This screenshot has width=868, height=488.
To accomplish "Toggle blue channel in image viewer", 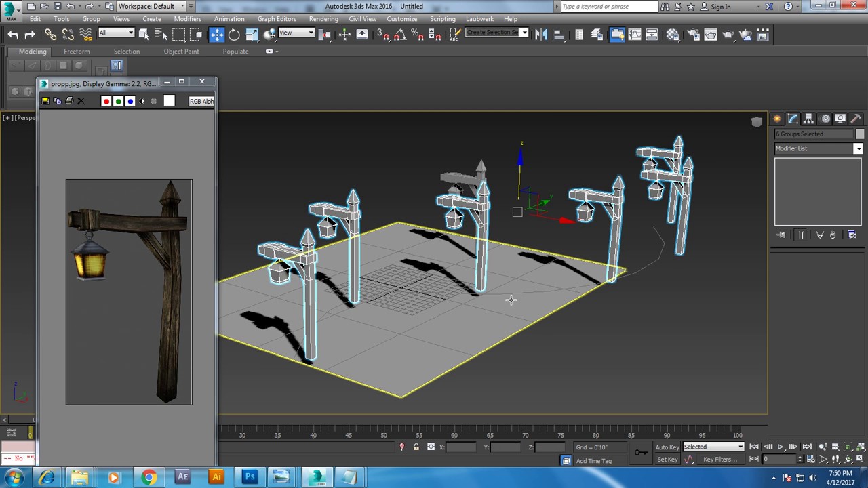I will [x=130, y=101].
